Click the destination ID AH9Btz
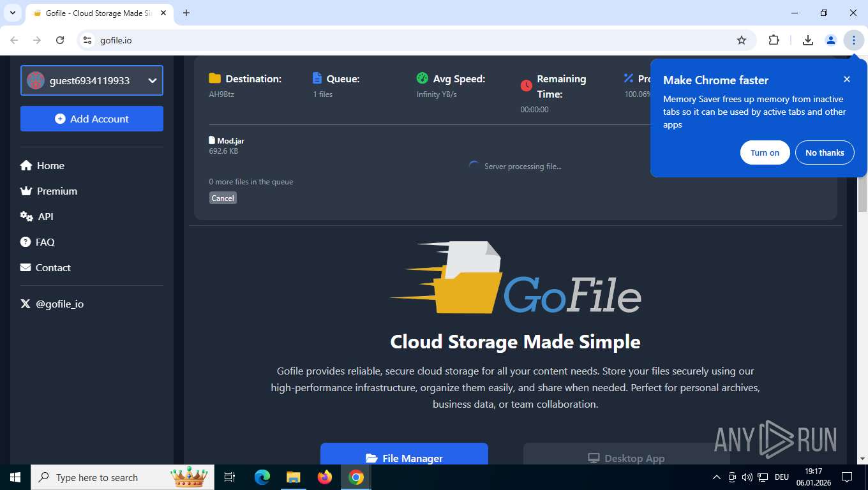The width and height of the screenshot is (868, 490). (x=220, y=94)
